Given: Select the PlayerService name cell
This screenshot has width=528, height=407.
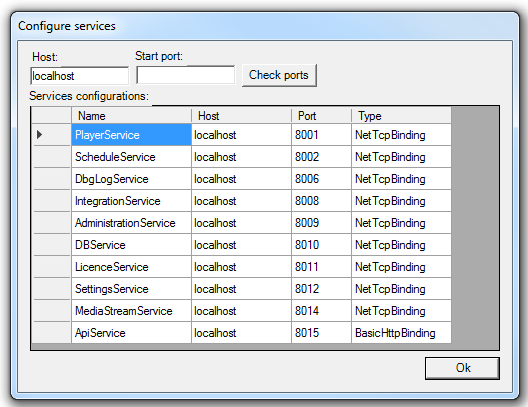Looking at the screenshot, I should coord(131,135).
